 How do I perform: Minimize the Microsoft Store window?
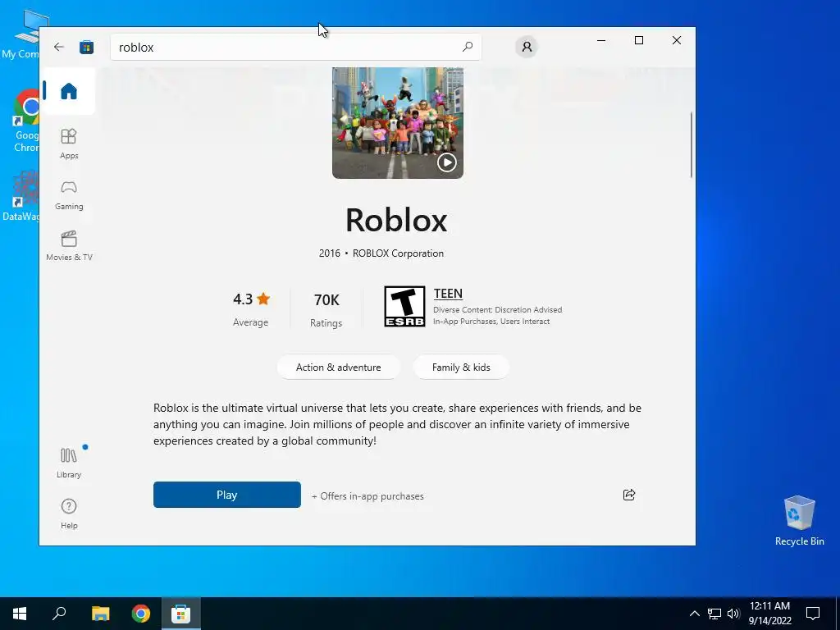point(601,40)
